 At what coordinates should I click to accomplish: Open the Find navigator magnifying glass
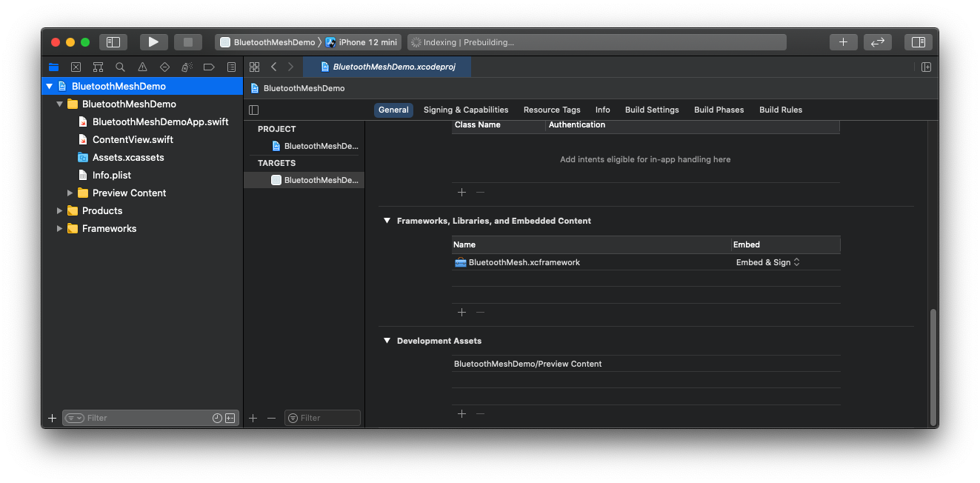pyautogui.click(x=119, y=67)
